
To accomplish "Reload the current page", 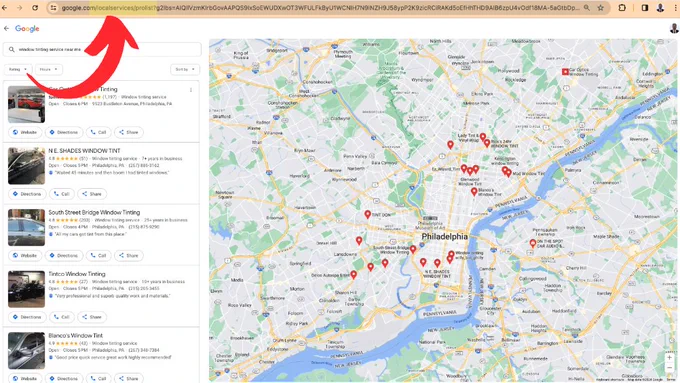I will pos(35,8).
